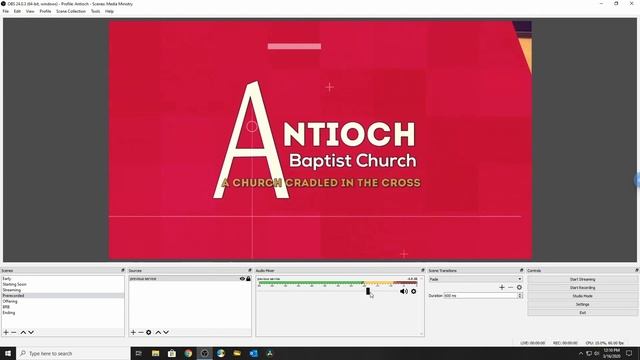Select the 'Early' scene
The height and width of the screenshot is (360, 640).
click(x=63, y=279)
